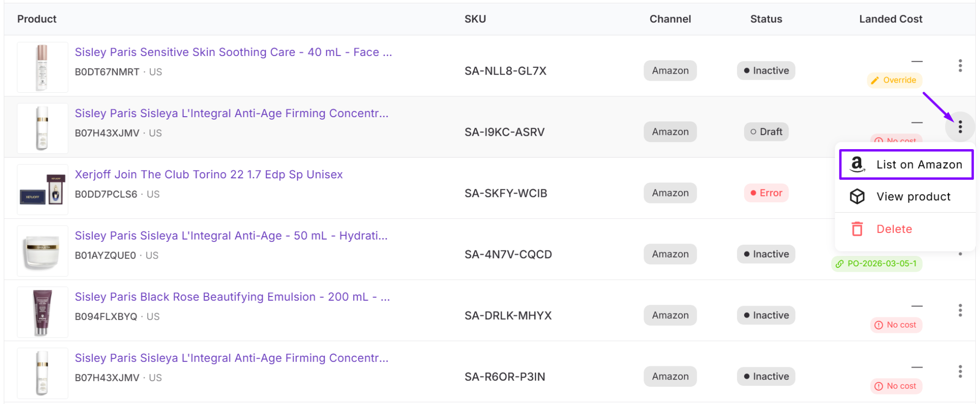Click the cream jar image for SA-4N7V-CQCD
Viewport: 980px width, 404px height.
[43, 251]
